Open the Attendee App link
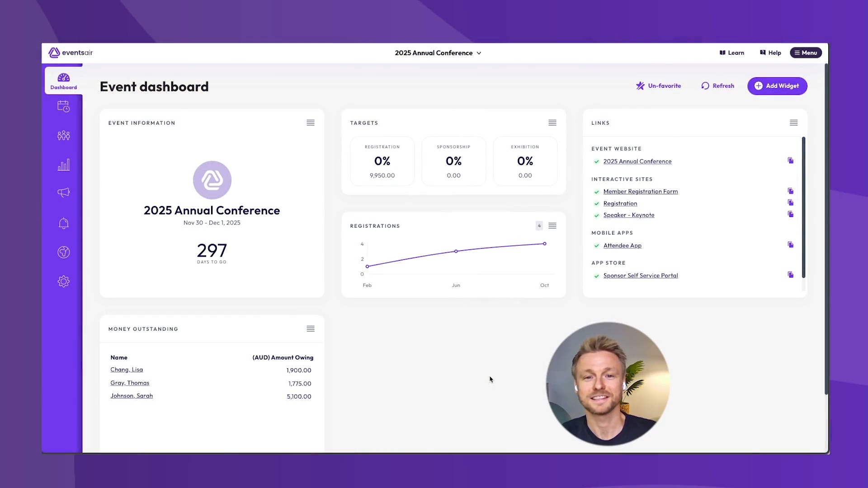This screenshot has height=488, width=868. (623, 245)
